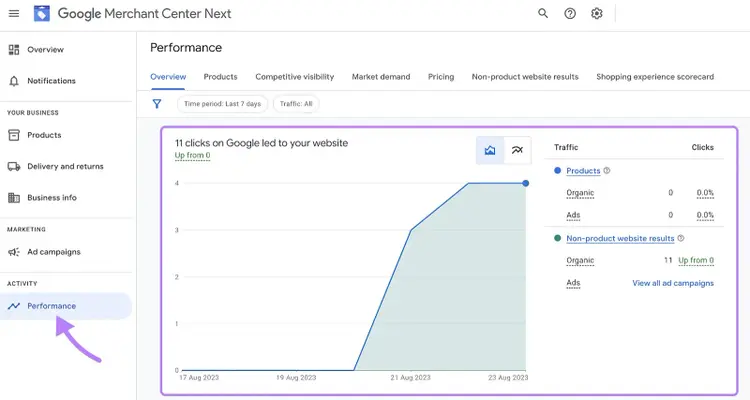This screenshot has height=400, width=750.
Task: Click Organic label under Products
Action: click(x=580, y=193)
